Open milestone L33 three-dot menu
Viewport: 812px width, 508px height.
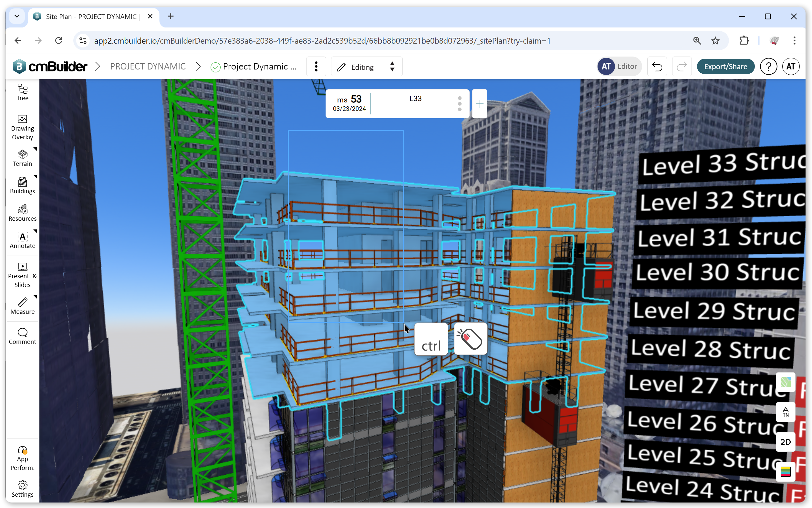tap(459, 104)
